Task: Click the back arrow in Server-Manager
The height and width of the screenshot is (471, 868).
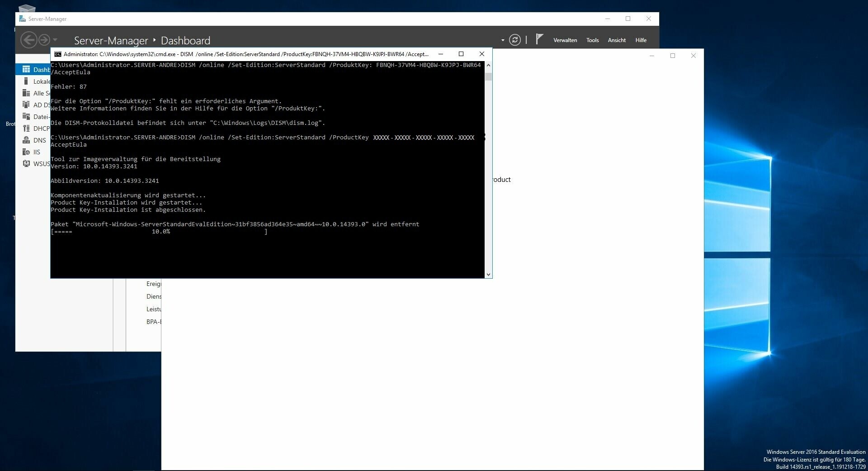Action: coord(28,40)
